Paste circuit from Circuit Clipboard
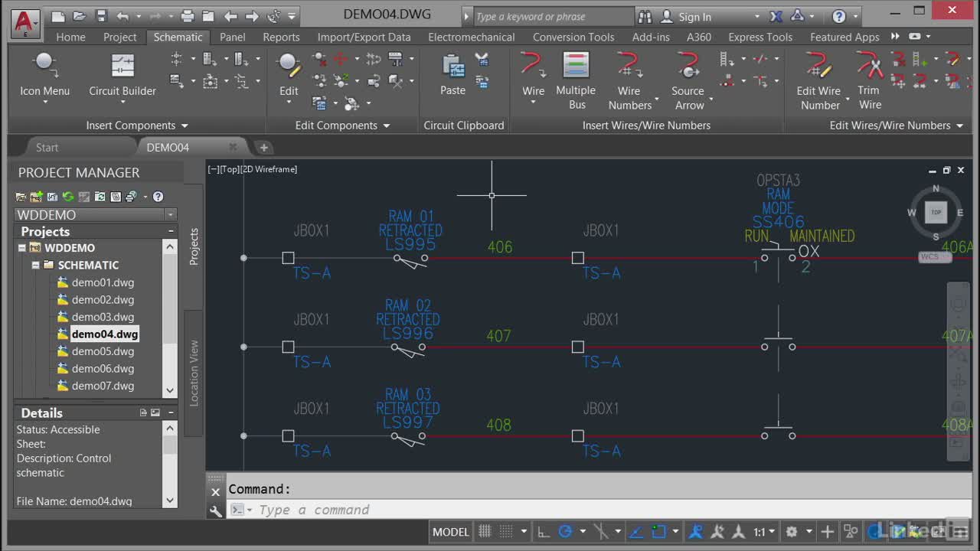980x551 pixels. 452,77
